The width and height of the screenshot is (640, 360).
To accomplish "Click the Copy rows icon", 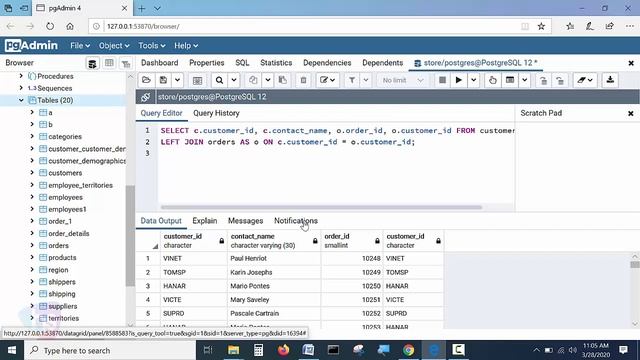I will click(x=253, y=80).
